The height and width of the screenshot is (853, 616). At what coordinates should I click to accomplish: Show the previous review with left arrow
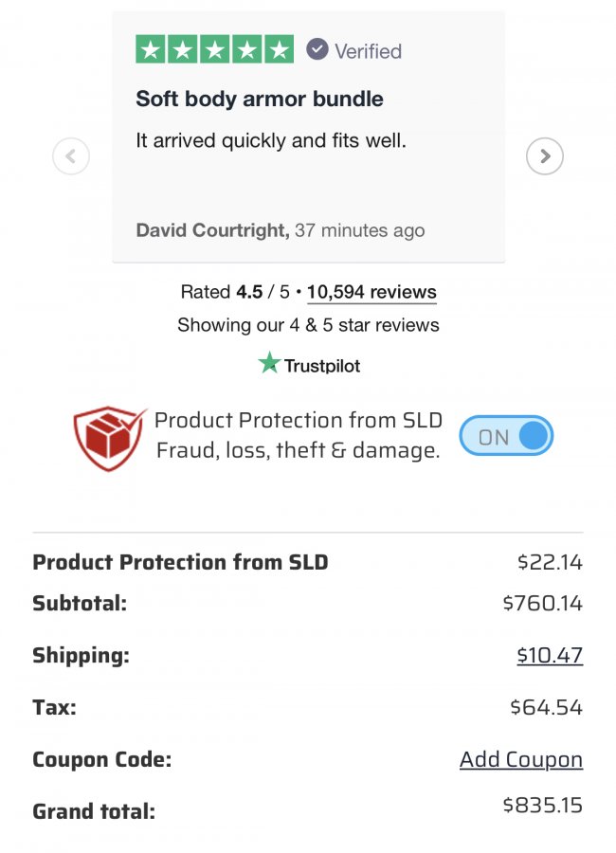(71, 156)
